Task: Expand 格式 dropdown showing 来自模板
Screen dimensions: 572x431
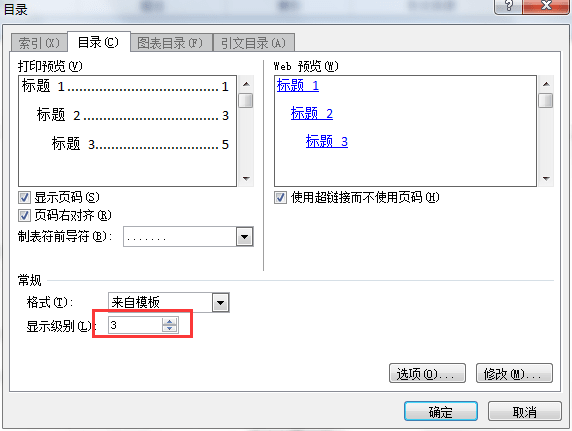Action: coord(221,303)
